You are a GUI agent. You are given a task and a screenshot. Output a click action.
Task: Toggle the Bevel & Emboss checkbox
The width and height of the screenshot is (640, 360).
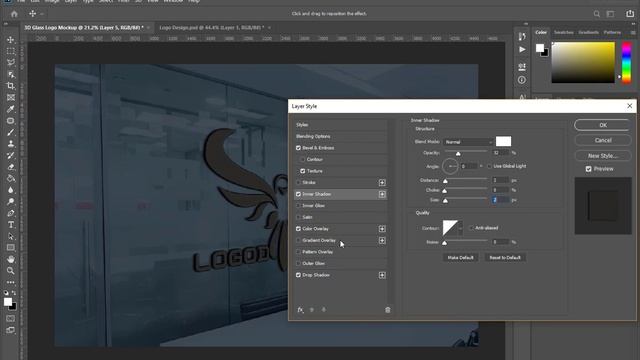[x=298, y=148]
